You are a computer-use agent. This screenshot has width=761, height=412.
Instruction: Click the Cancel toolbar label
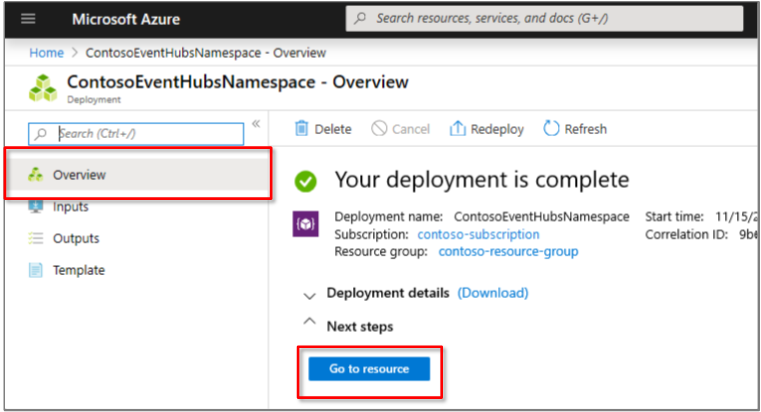411,129
